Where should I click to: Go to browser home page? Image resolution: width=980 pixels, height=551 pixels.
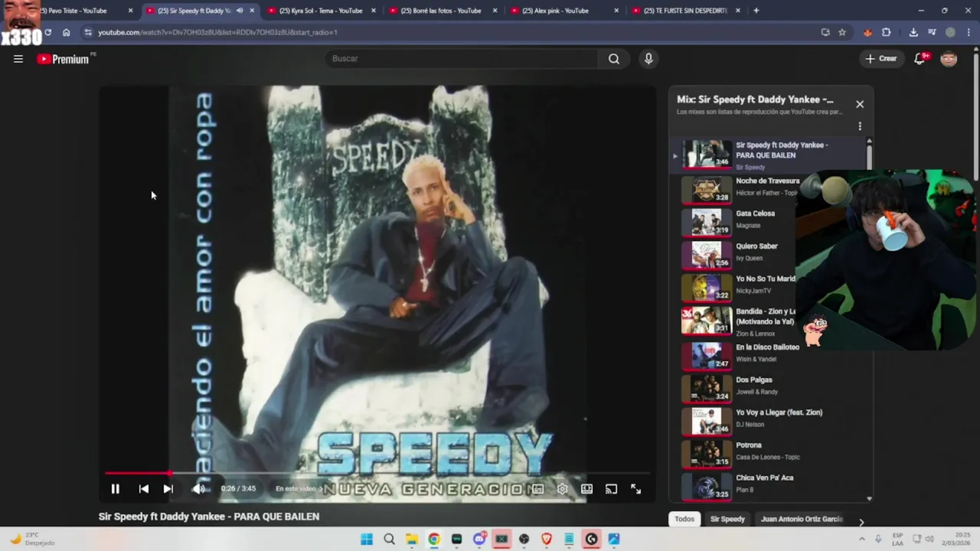[66, 32]
